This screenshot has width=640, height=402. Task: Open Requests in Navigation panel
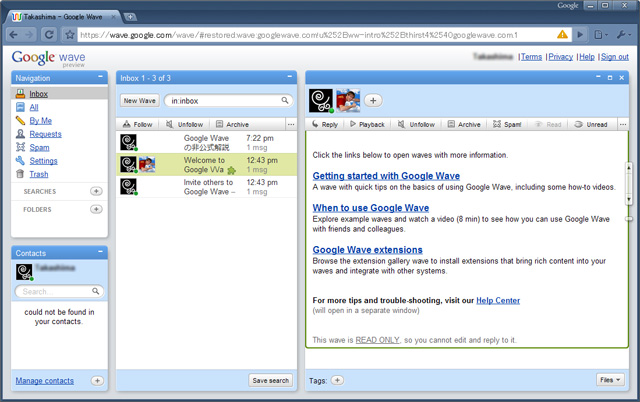[45, 134]
